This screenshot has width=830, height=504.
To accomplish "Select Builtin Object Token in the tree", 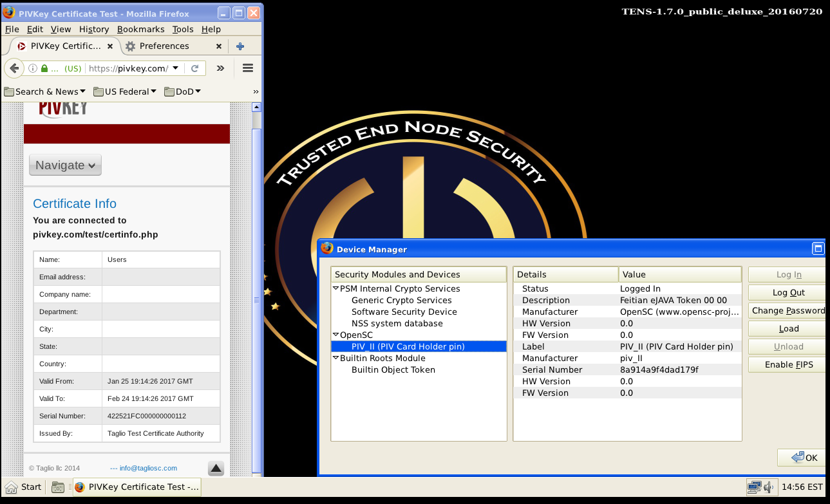I will [x=393, y=370].
